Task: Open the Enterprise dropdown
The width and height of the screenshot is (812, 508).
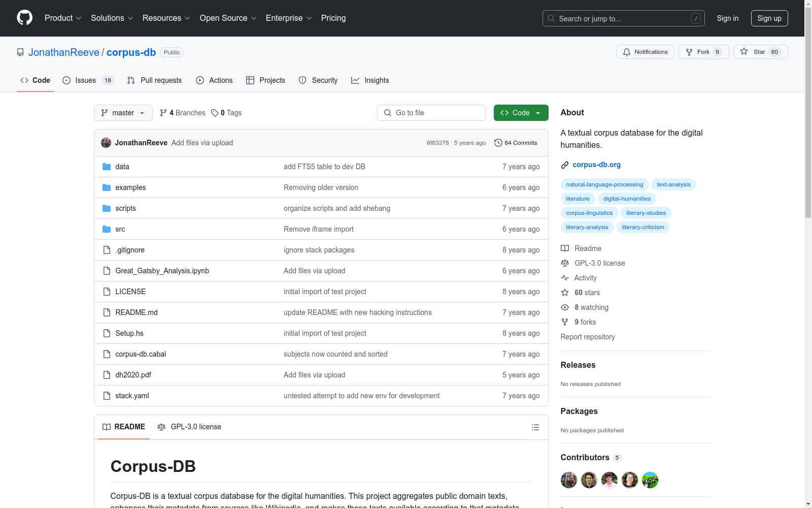Action: tap(289, 18)
